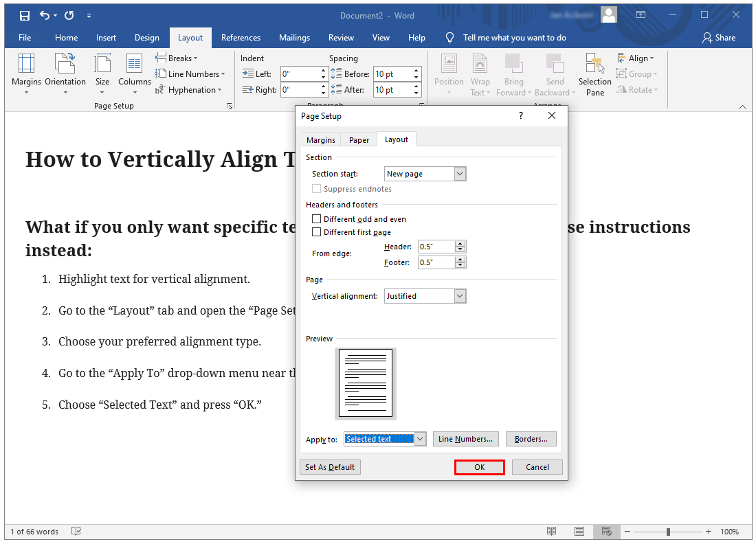Click the Header distance input field
The image size is (756, 544).
pos(436,247)
